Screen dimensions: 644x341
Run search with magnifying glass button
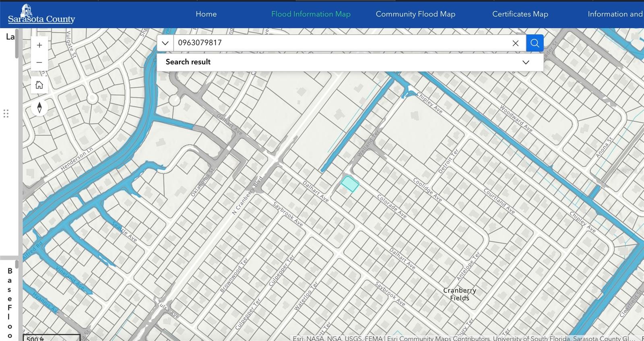(535, 43)
